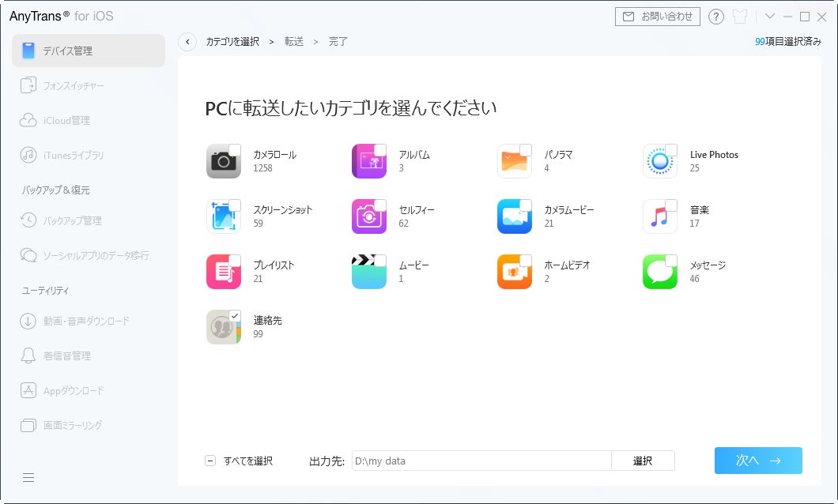The width and height of the screenshot is (838, 504).
Task: Open バックアップ管理 in the sidebar
Action: (89, 220)
